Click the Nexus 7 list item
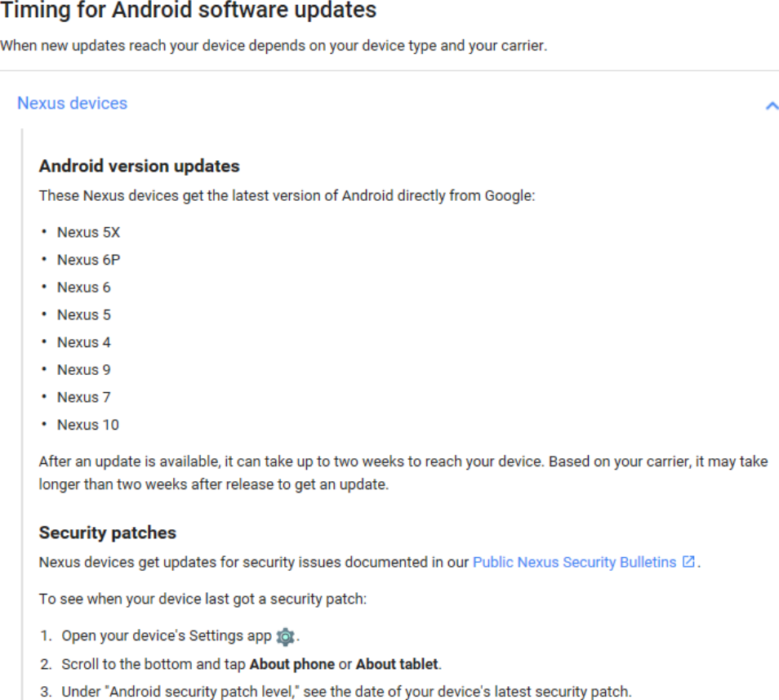This screenshot has width=779, height=700. [x=84, y=398]
